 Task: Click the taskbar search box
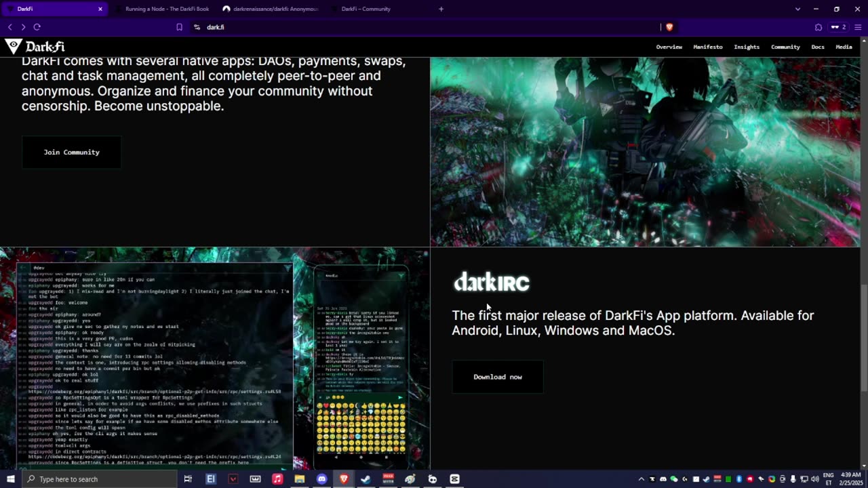click(x=99, y=479)
